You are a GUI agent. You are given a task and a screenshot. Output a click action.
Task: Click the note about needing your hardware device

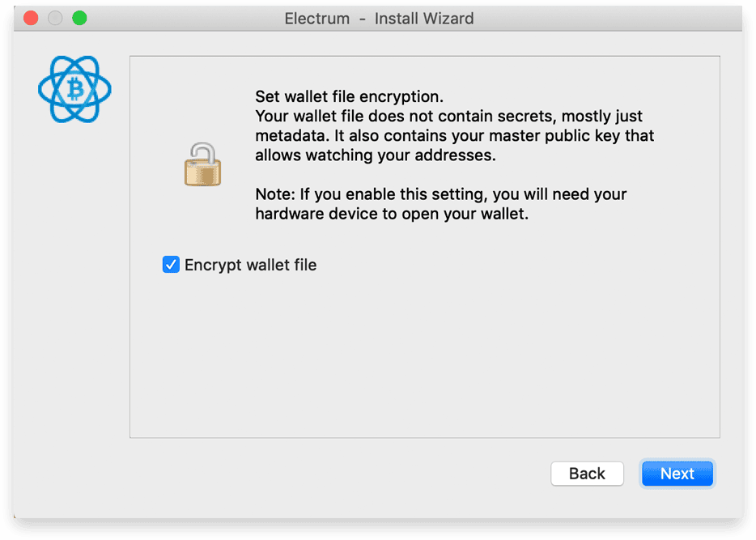pyautogui.click(x=440, y=204)
